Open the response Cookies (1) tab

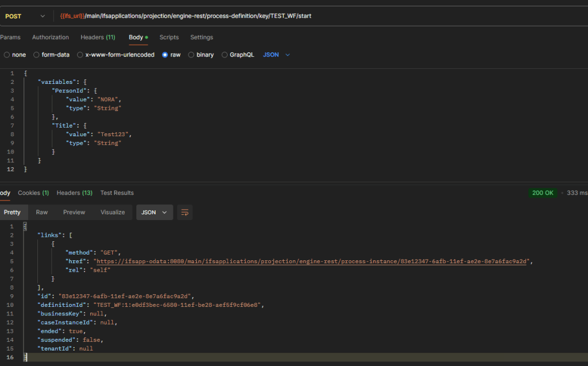33,193
